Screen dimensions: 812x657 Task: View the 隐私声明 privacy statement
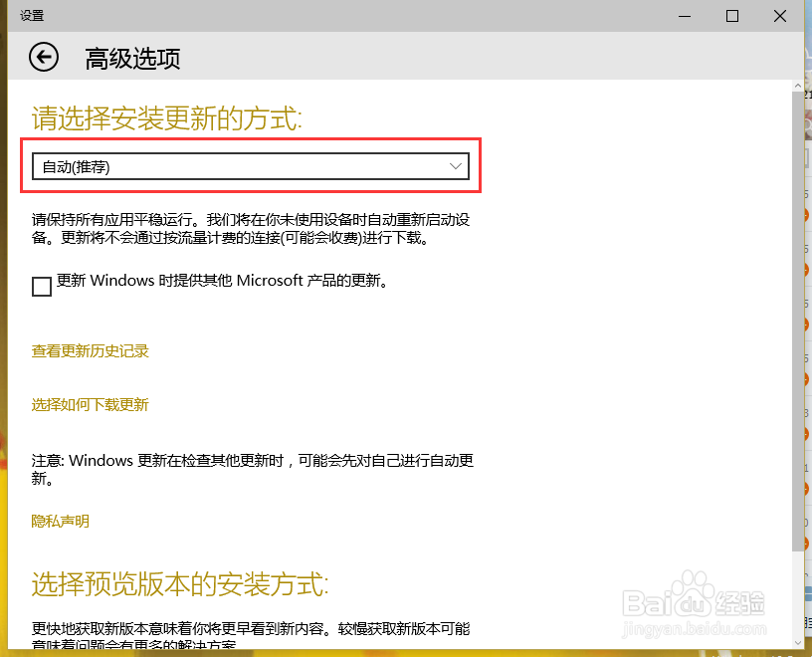pyautogui.click(x=60, y=521)
